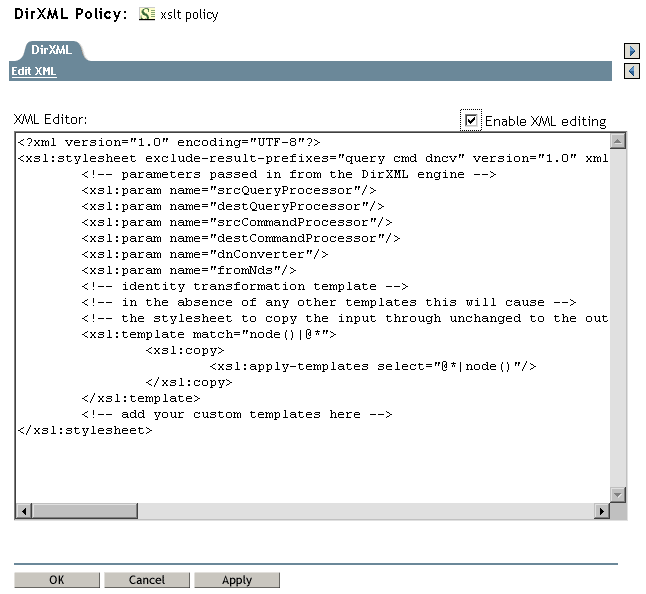Click the editor vertical scrollbar up arrow
The width and height of the screenshot is (646, 594).
tap(617, 142)
